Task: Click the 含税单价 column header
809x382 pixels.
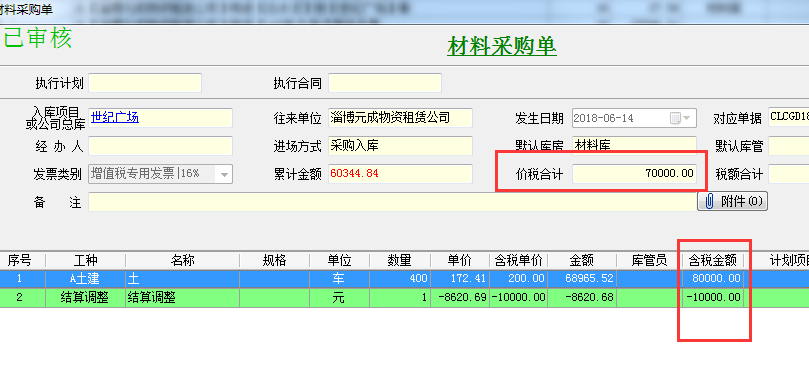Action: [x=519, y=260]
